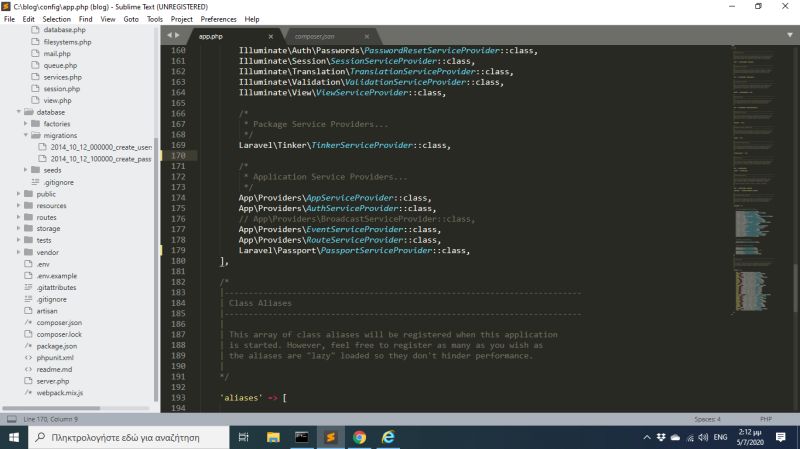Viewport: 800px width, 449px height.
Task: Open the Preferences menu
Action: pyautogui.click(x=218, y=19)
